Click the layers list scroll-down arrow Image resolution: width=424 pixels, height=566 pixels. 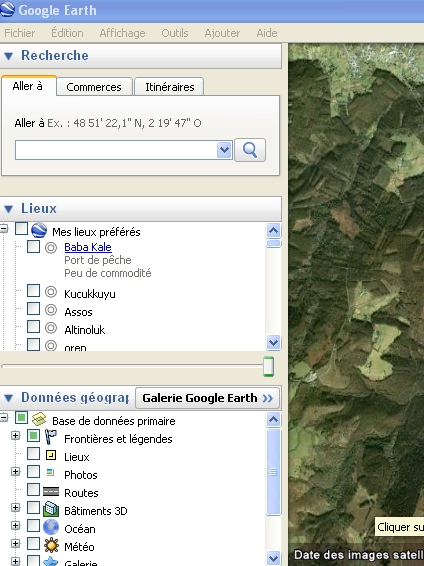tap(274, 558)
